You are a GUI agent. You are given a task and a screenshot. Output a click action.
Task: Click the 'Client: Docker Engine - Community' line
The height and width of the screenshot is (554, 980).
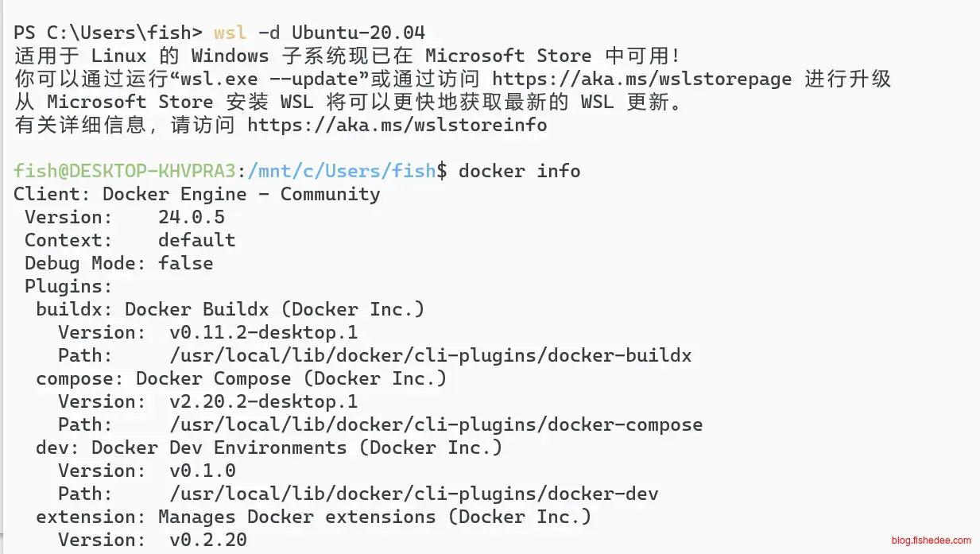tap(196, 194)
